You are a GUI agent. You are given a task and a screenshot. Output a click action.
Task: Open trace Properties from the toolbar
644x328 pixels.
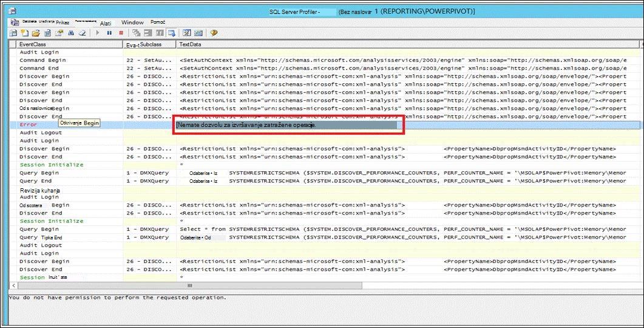tap(59, 33)
